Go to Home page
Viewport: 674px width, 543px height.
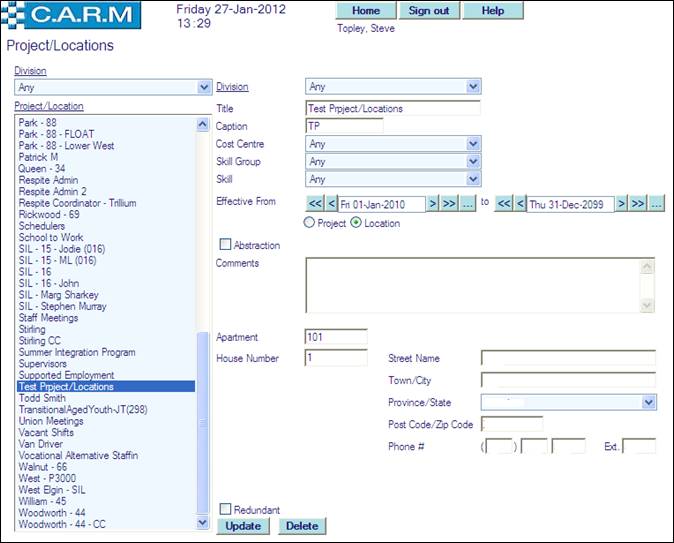366,11
